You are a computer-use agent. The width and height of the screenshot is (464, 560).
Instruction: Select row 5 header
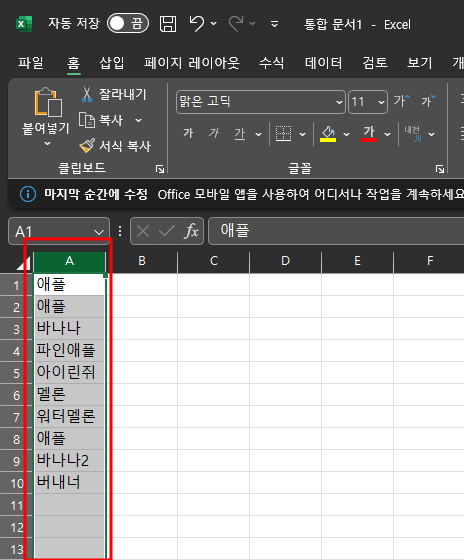(16, 373)
